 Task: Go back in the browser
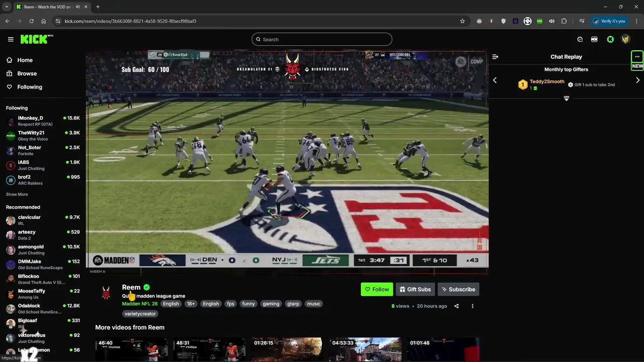(7, 21)
